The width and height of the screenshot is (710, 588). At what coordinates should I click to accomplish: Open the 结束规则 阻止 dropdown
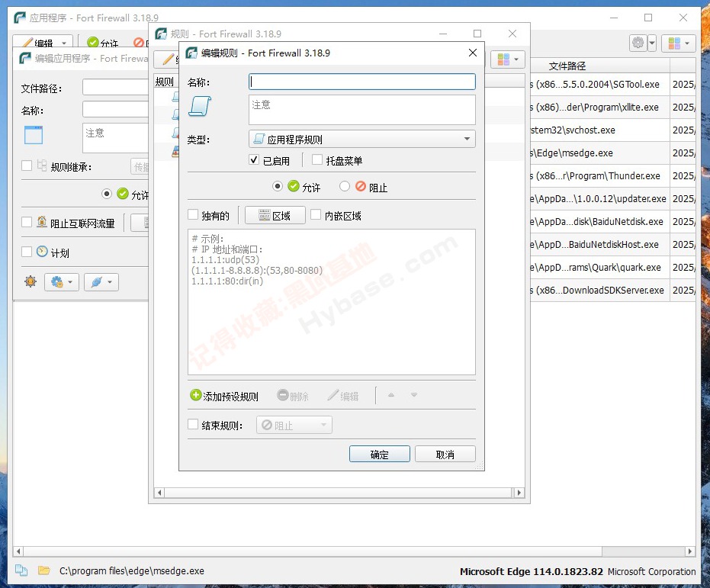click(294, 425)
